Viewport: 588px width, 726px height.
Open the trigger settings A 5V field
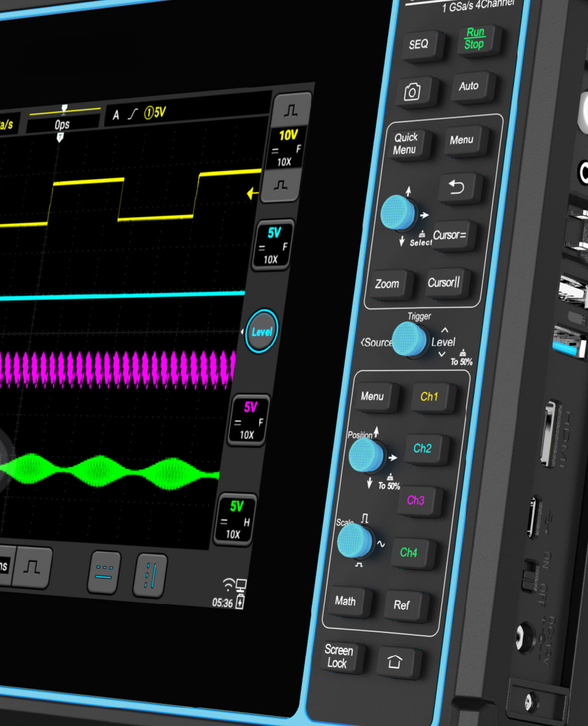click(139, 113)
